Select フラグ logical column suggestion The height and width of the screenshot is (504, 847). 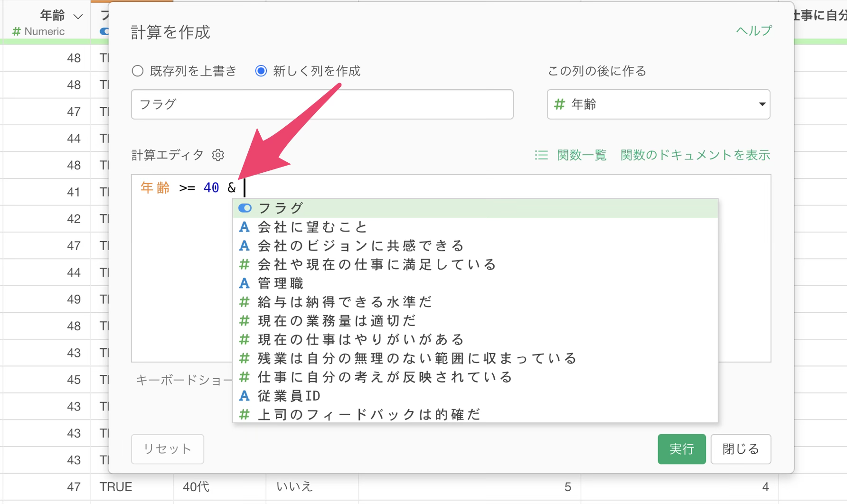point(280,208)
